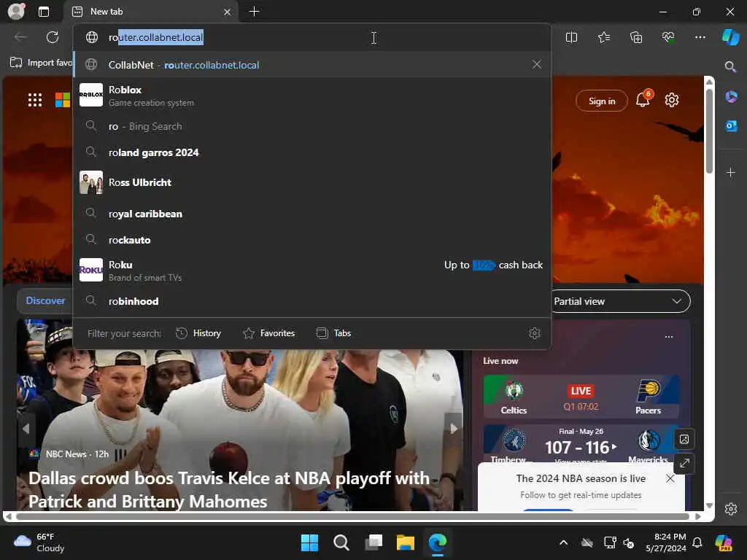Add a sidebar app with plus icon

tap(731, 172)
